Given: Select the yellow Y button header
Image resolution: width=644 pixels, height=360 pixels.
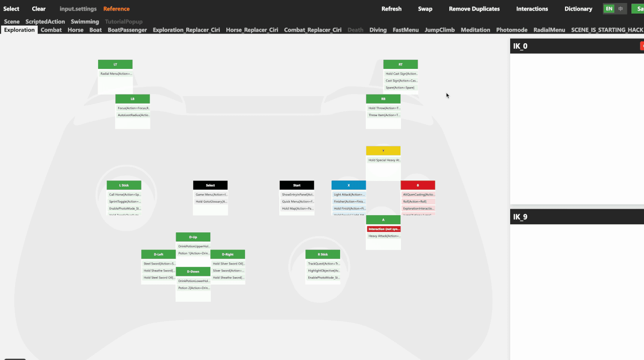Looking at the screenshot, I should point(383,151).
